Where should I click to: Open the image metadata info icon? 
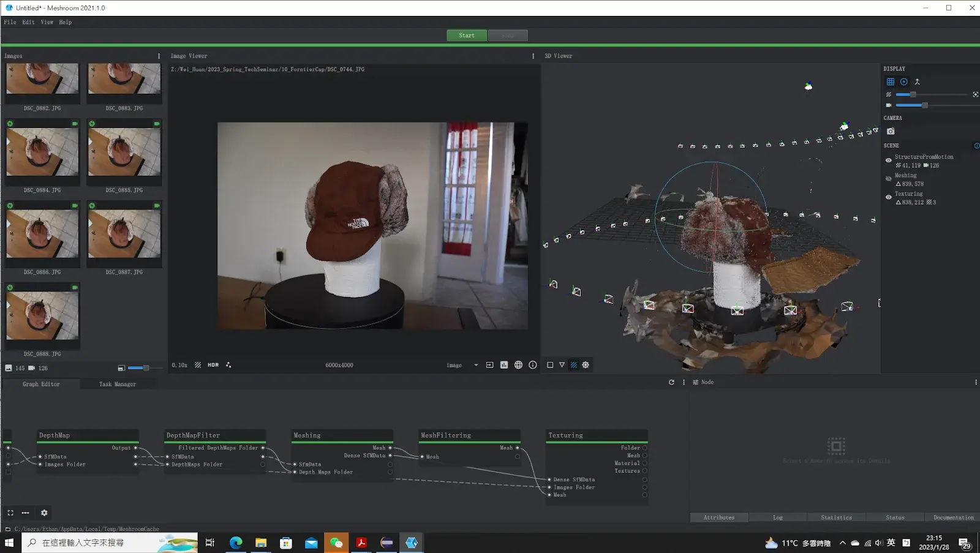pos(533,365)
